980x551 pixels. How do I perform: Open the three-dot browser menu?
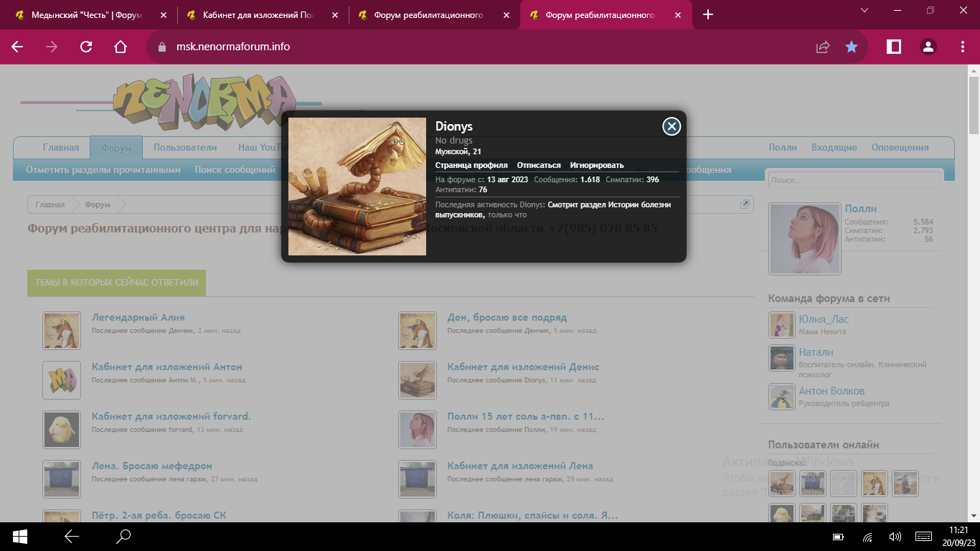click(963, 47)
